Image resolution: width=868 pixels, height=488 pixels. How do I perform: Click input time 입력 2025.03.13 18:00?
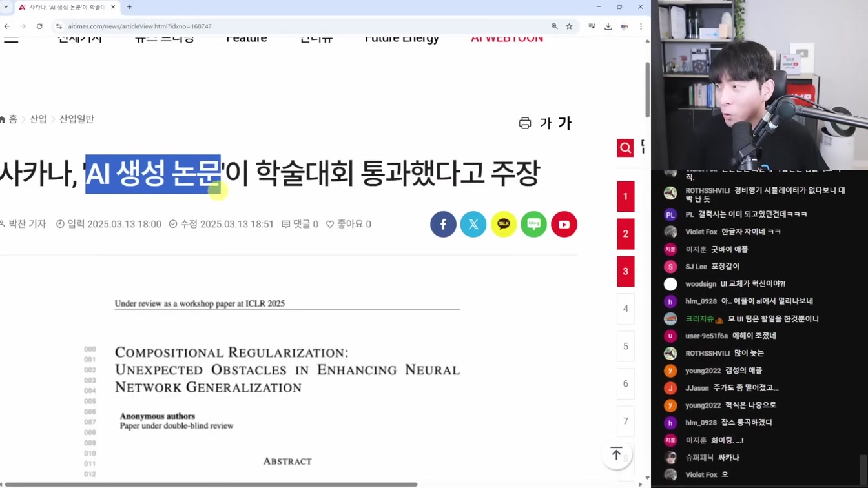coord(108,224)
